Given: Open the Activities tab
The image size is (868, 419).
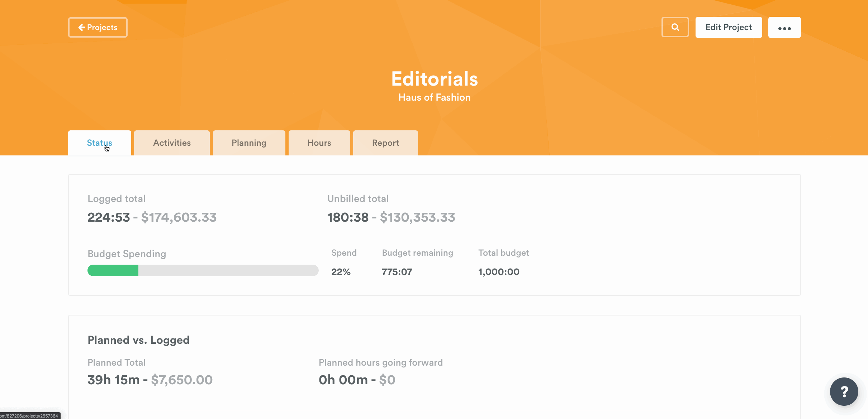Looking at the screenshot, I should 172,143.
